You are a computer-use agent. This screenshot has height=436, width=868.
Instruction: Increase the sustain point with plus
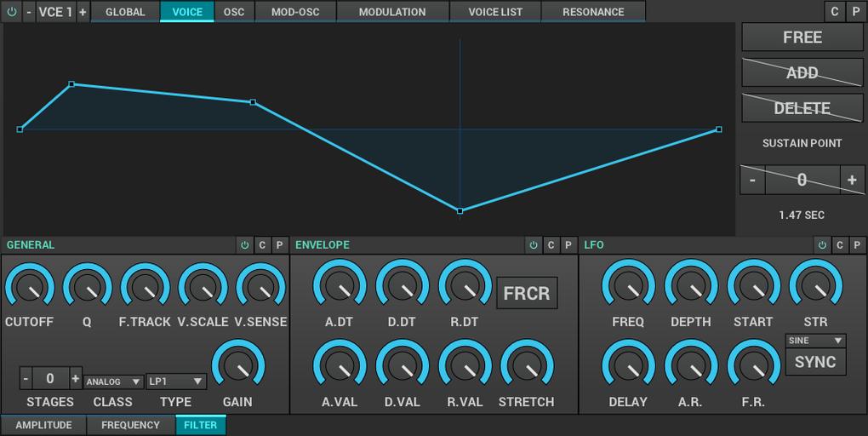[851, 180]
